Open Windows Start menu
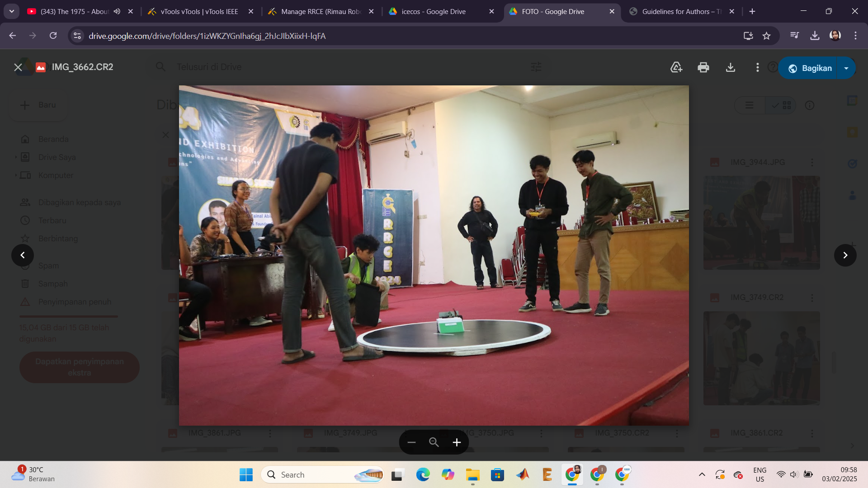868x488 pixels. click(246, 475)
